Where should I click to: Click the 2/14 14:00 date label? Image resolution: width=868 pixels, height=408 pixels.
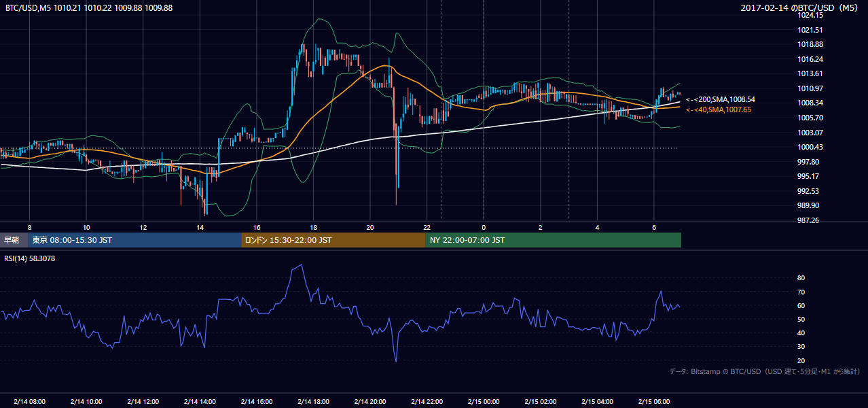[200, 401]
